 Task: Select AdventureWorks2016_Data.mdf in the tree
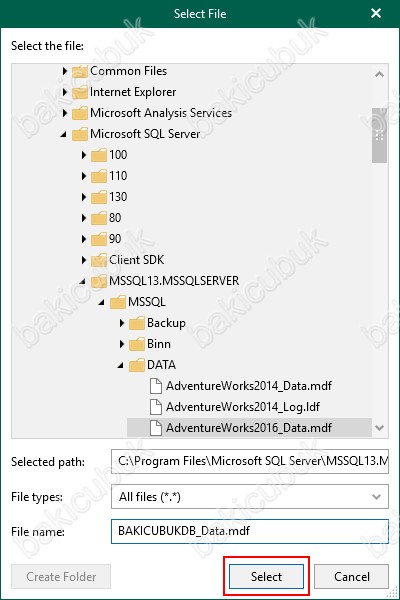(x=249, y=428)
